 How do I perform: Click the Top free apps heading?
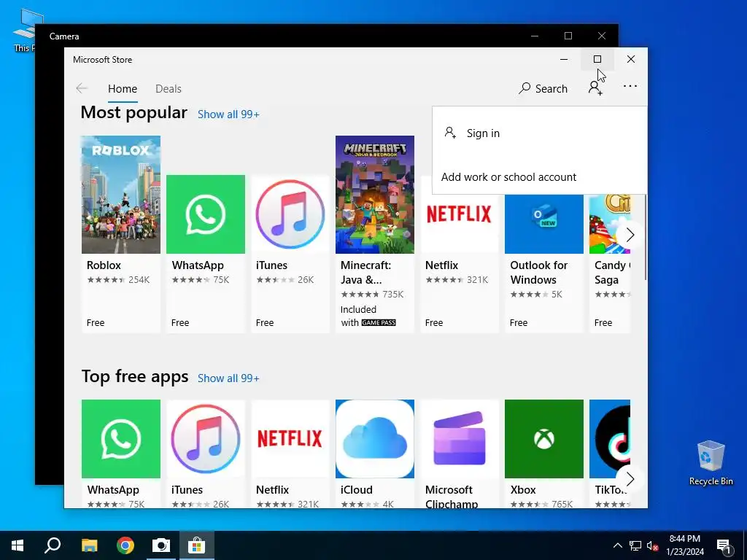click(135, 377)
